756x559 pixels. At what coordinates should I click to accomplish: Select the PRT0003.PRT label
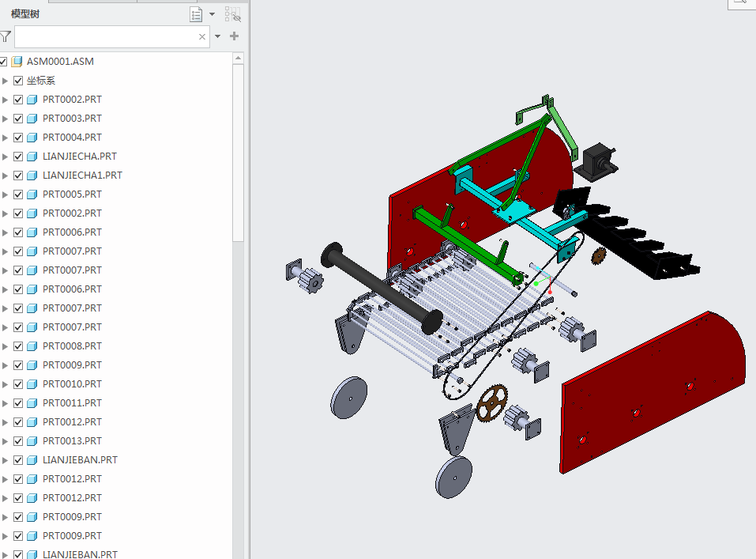click(x=73, y=119)
